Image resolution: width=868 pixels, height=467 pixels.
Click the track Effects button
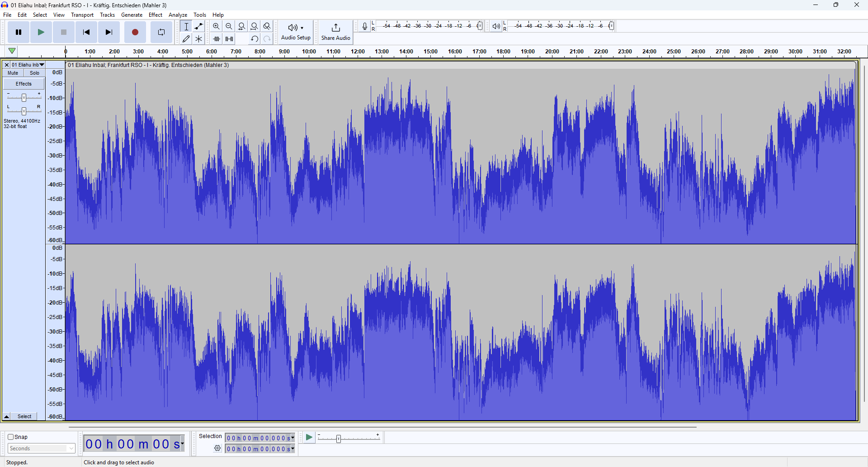[x=24, y=84]
